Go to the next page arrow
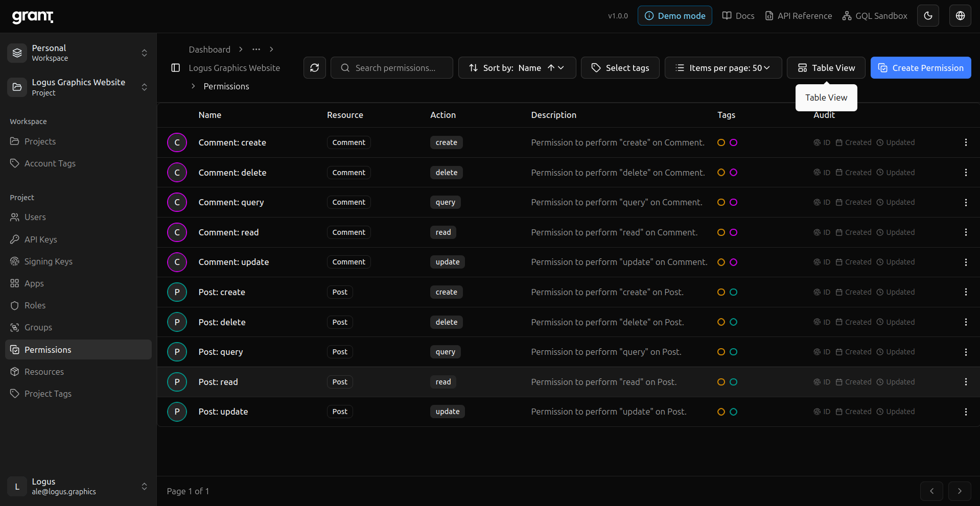Viewport: 980px width, 506px height. point(960,491)
